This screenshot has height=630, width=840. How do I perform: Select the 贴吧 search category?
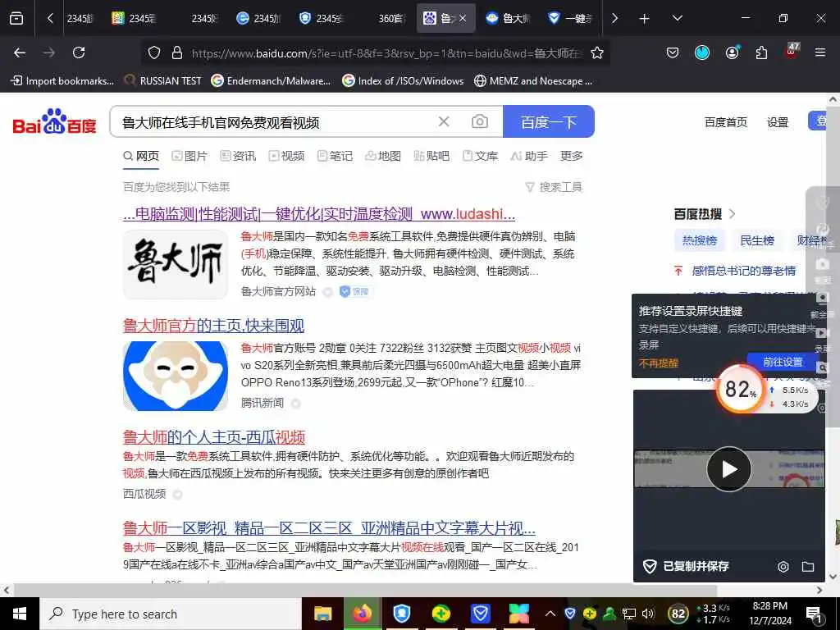(431, 156)
